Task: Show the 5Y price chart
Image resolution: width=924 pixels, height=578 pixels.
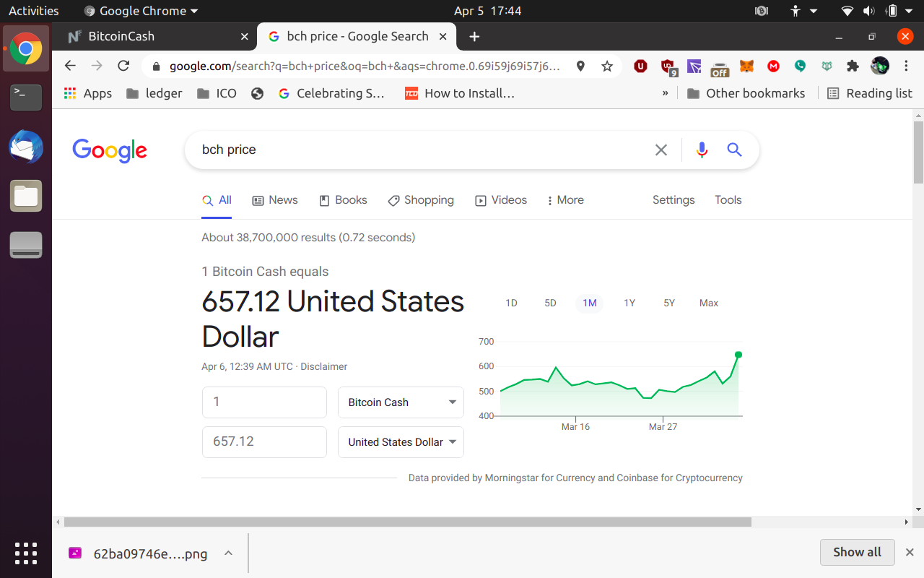Action: click(669, 303)
